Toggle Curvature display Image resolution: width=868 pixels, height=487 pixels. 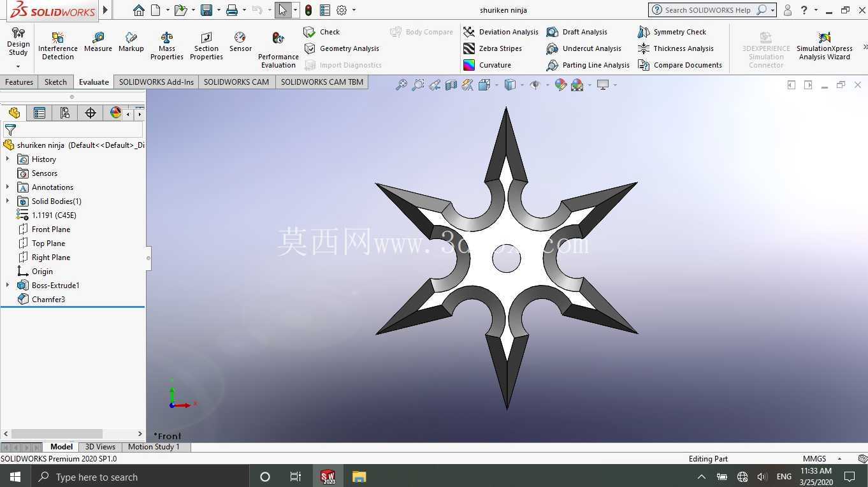point(488,65)
